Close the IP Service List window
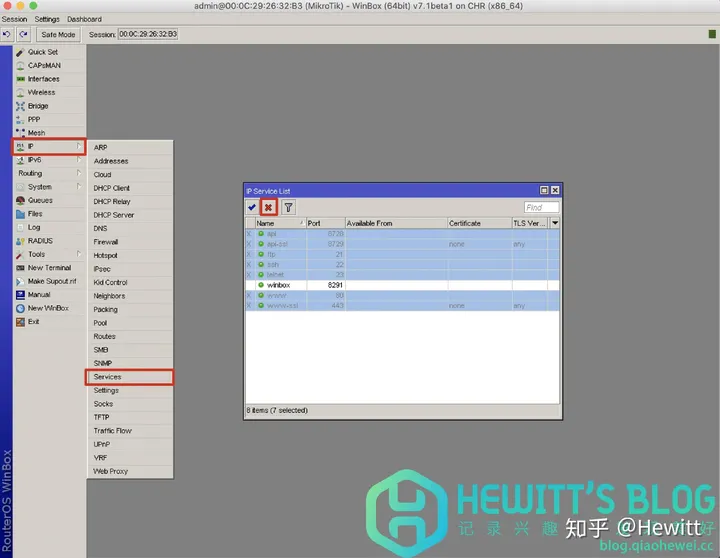Screen dimensions: 720x558 (x=555, y=190)
